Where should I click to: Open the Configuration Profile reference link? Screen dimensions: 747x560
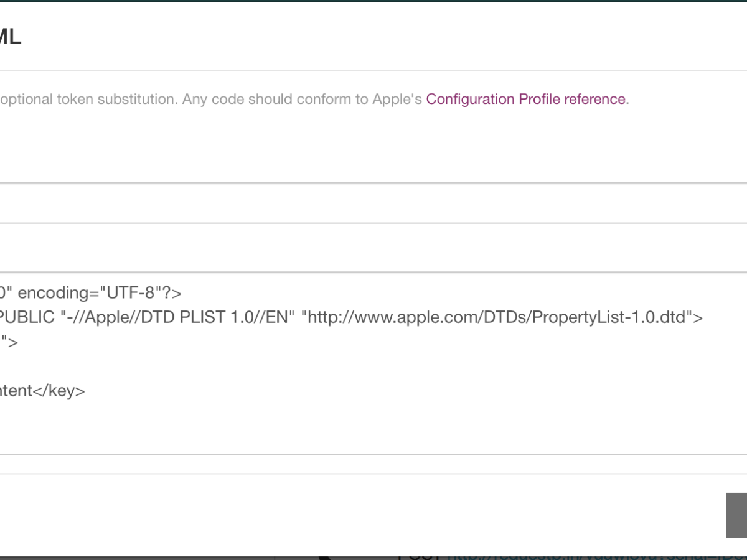pyautogui.click(x=526, y=100)
